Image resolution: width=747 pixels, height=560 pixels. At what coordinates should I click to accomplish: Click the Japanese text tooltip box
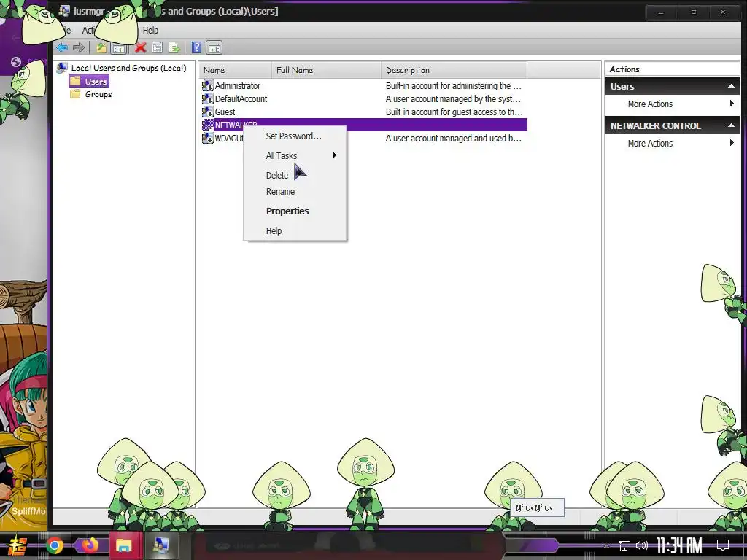click(x=538, y=507)
